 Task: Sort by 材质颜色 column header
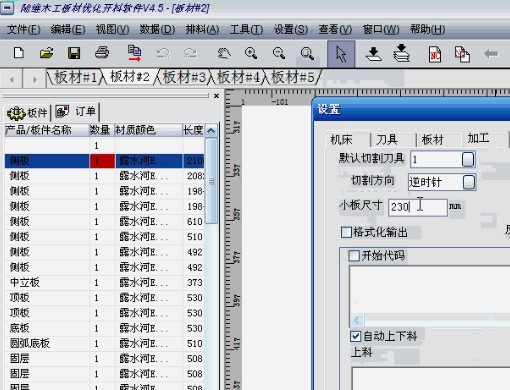click(x=148, y=130)
